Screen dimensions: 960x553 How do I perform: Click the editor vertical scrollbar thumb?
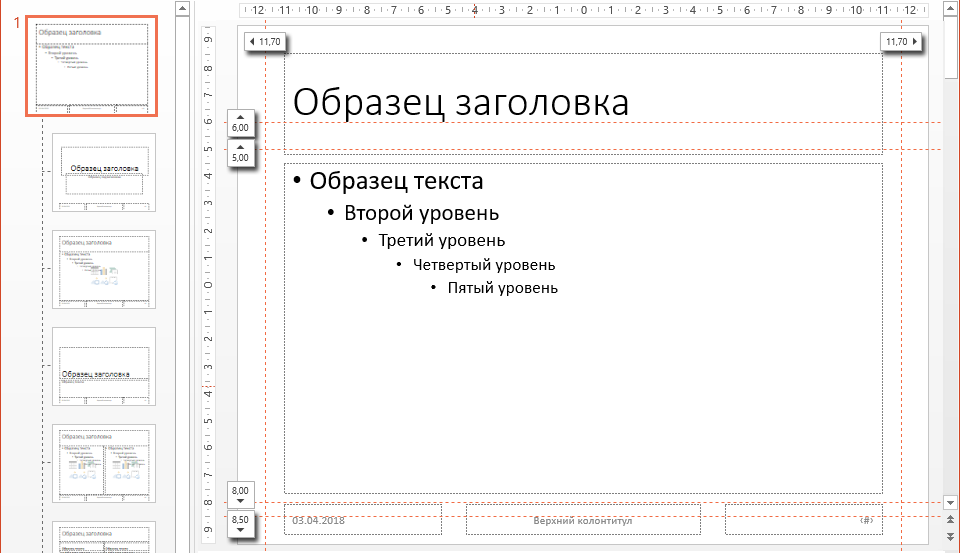(x=950, y=48)
